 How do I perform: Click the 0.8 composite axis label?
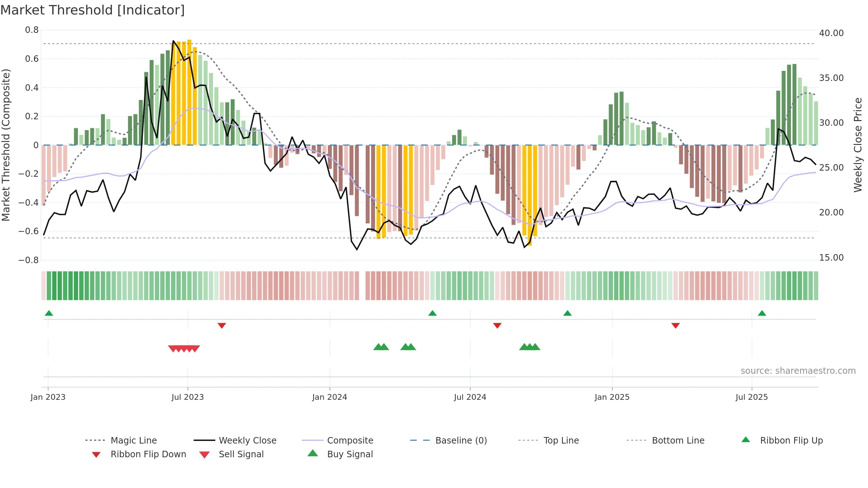pyautogui.click(x=32, y=30)
